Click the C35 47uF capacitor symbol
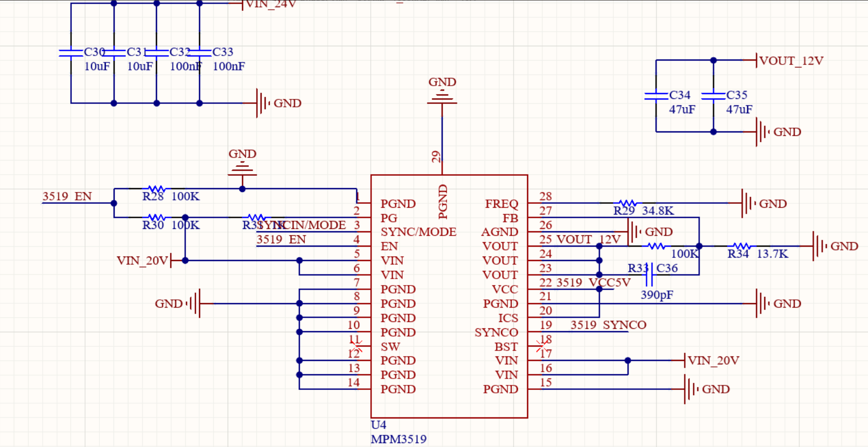Viewport: 868px width, 447px height. click(713, 96)
